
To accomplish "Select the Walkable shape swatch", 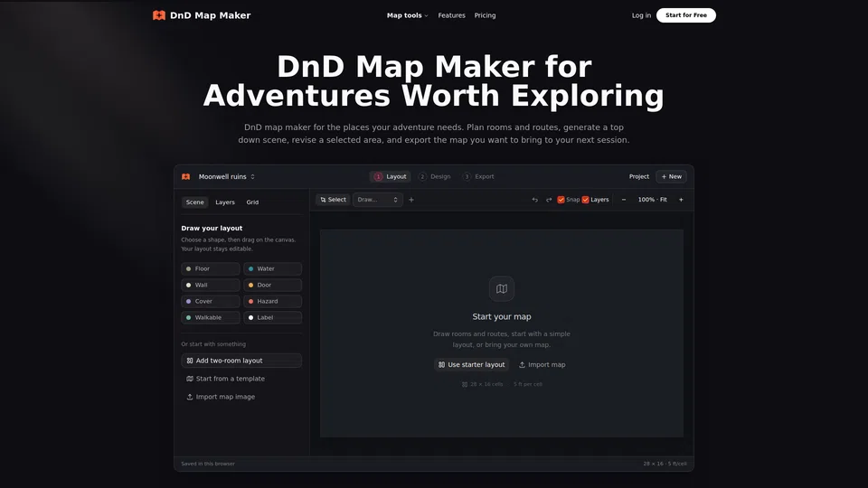I will click(211, 317).
